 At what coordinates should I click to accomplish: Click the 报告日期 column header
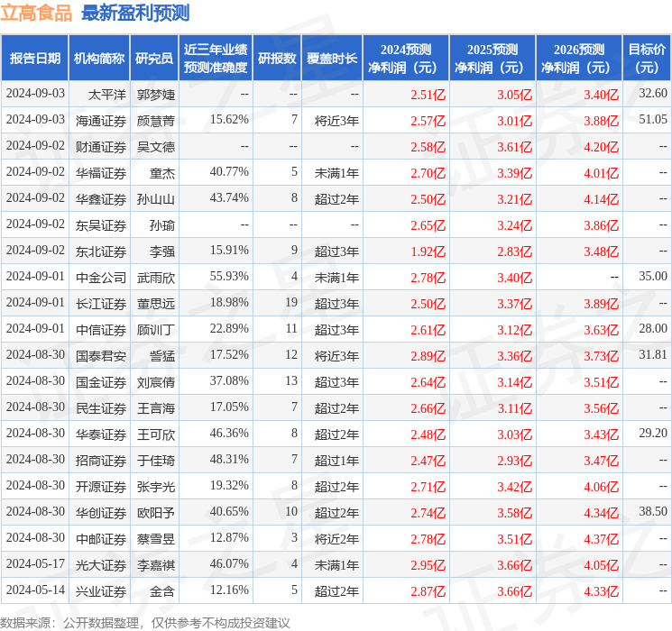34,59
